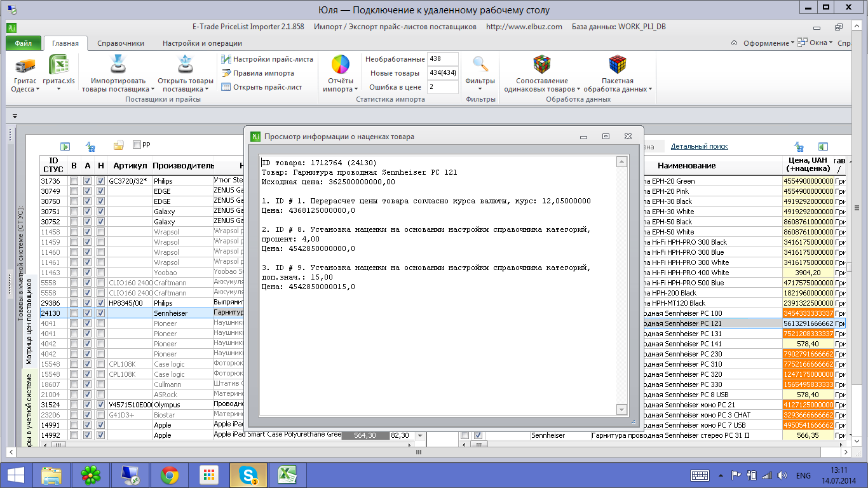This screenshot has height=488, width=868.
Task: Click Настройки прайс-листа button
Action: pyautogui.click(x=268, y=59)
